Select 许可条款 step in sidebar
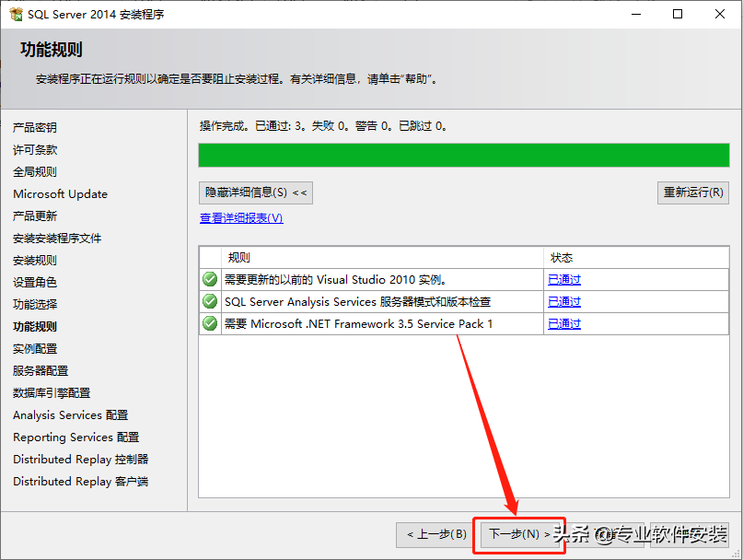This screenshot has width=743, height=560. tap(35, 150)
